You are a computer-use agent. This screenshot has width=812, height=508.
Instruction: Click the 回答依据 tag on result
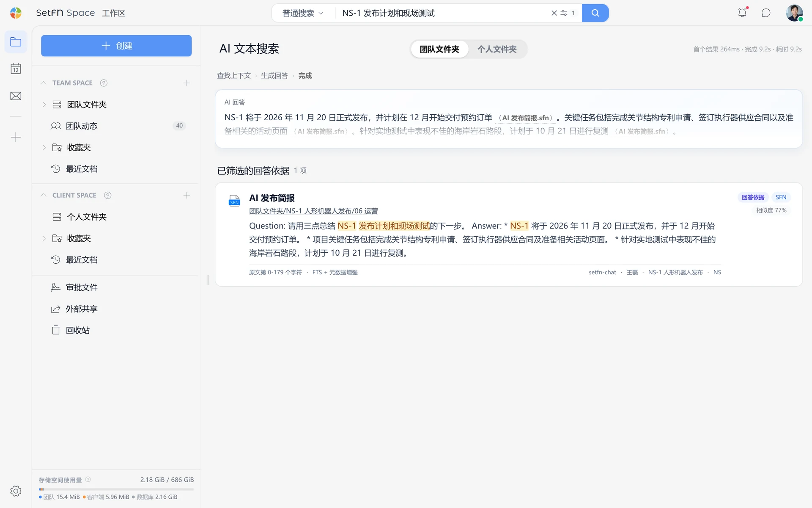coord(753,197)
